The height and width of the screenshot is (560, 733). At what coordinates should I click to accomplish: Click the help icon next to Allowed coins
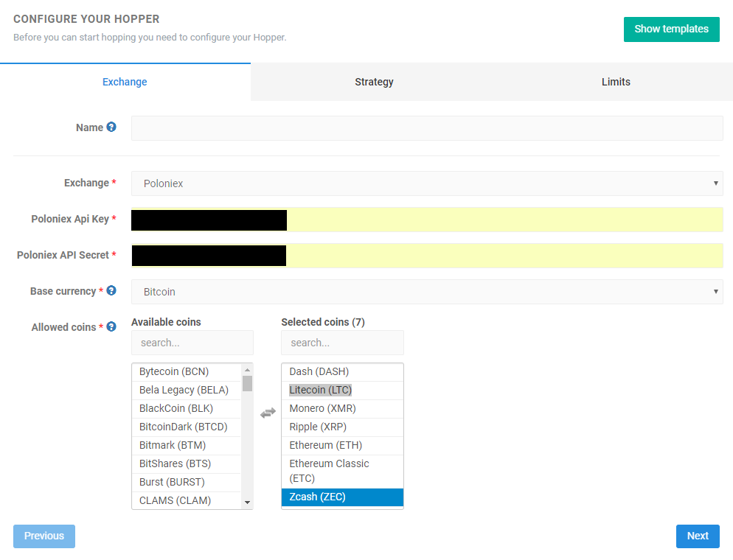pyautogui.click(x=111, y=326)
